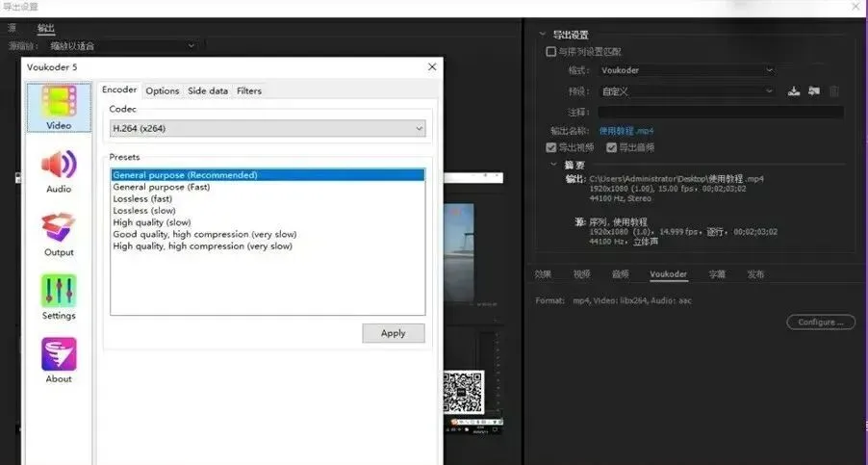This screenshot has width=868, height=465.
Task: Select General purpose (Recommended) preset
Action: pyautogui.click(x=268, y=175)
